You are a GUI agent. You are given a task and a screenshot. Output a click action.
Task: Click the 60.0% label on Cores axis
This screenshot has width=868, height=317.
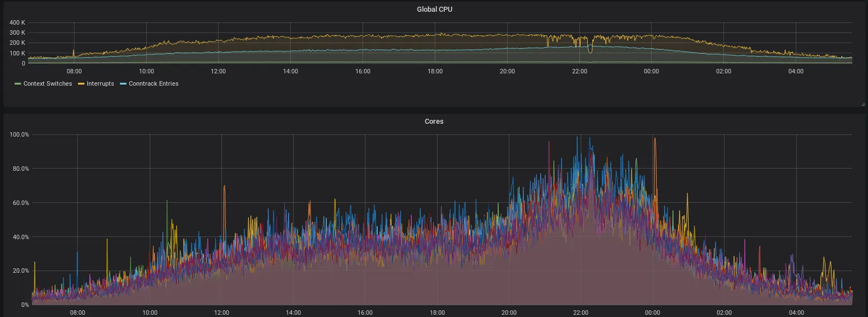click(x=21, y=203)
